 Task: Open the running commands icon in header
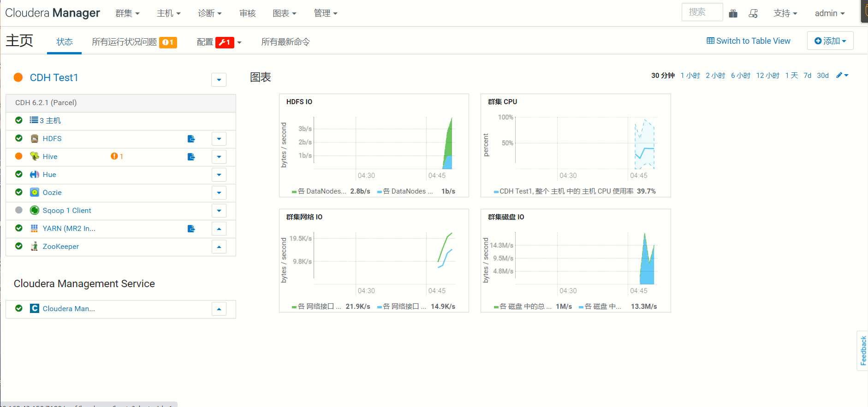753,13
